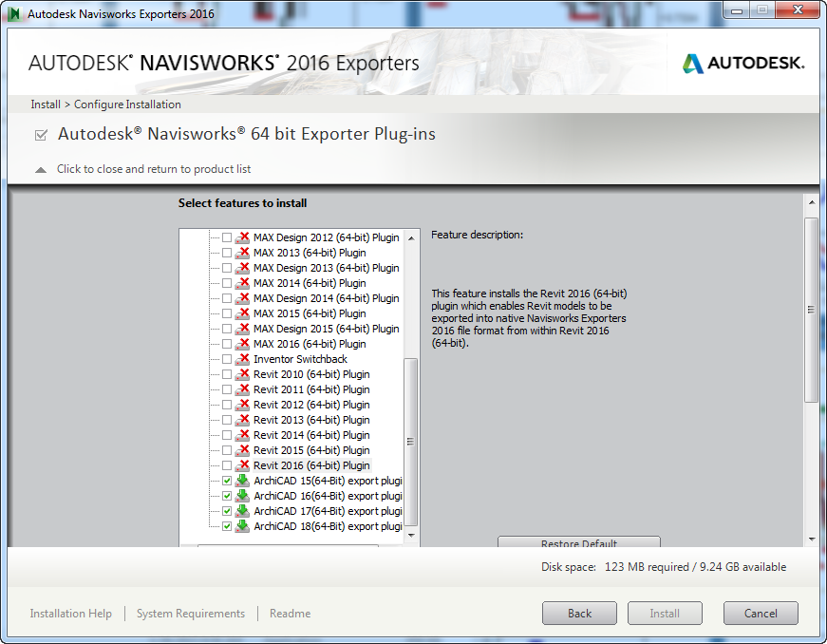Open the Installation Help link
Viewport: 827px width, 644px height.
click(70, 614)
